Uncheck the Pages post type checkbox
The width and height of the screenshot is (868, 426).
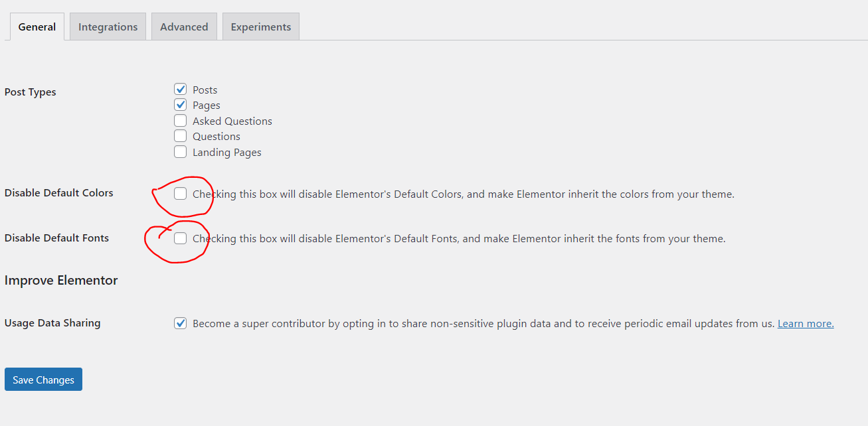pyautogui.click(x=180, y=104)
